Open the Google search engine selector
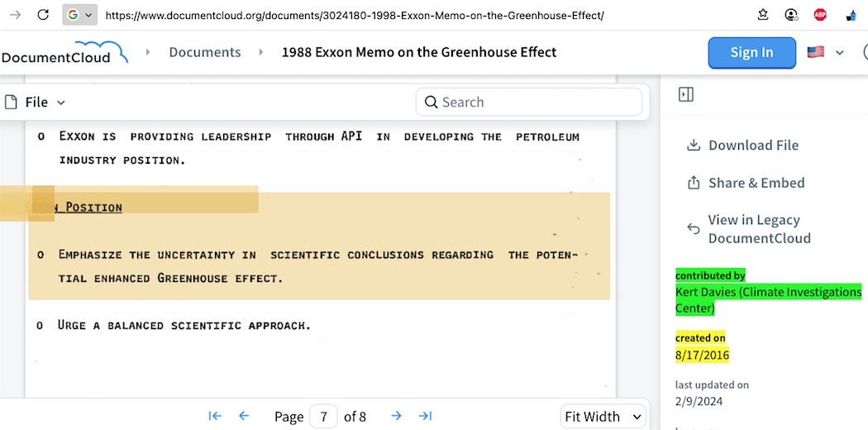The image size is (868, 430). [x=80, y=15]
